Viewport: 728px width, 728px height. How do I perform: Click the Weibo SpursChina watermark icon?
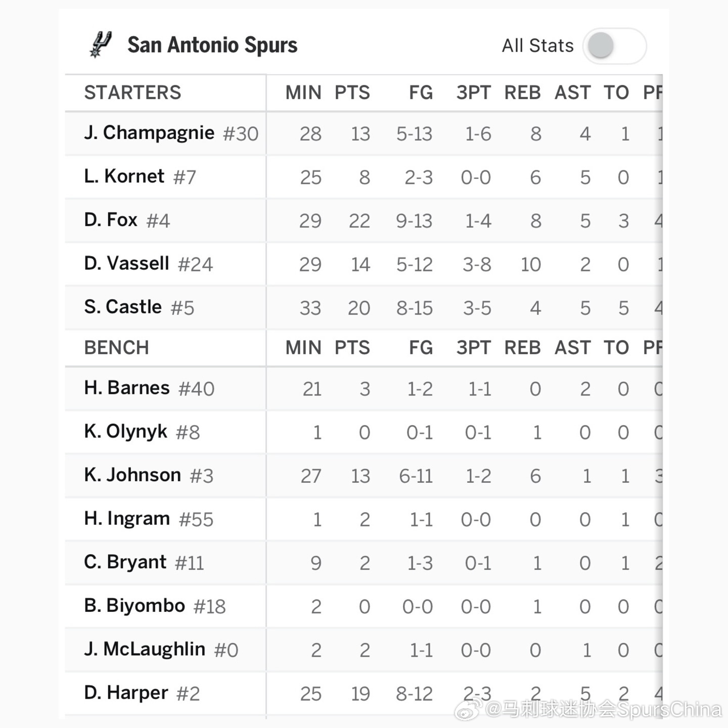click(468, 710)
